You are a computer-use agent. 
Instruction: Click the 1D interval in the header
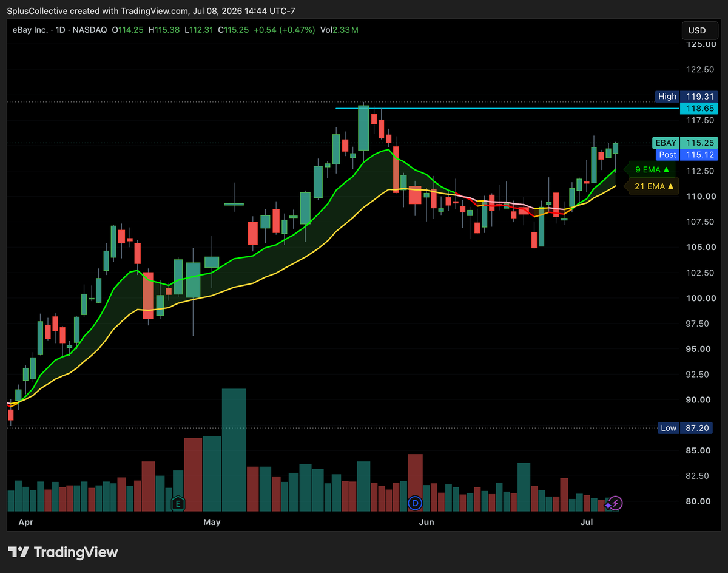pyautogui.click(x=59, y=30)
